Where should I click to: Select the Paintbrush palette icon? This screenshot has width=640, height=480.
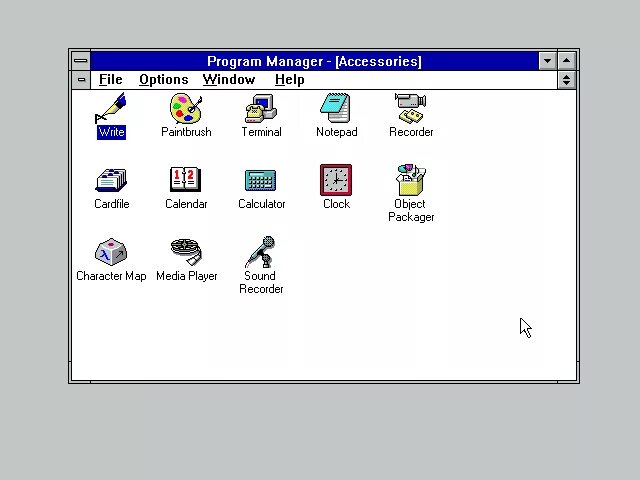pos(186,108)
